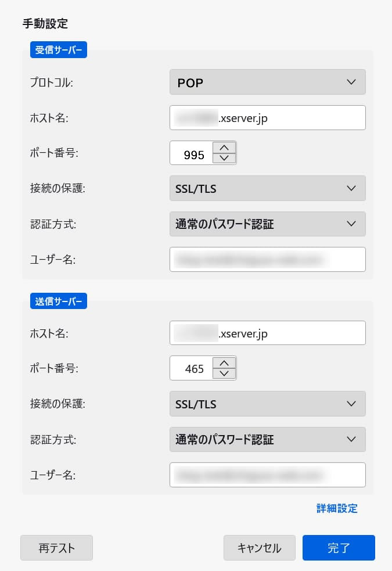
Task: Click the incoming server username field
Action: (x=267, y=259)
